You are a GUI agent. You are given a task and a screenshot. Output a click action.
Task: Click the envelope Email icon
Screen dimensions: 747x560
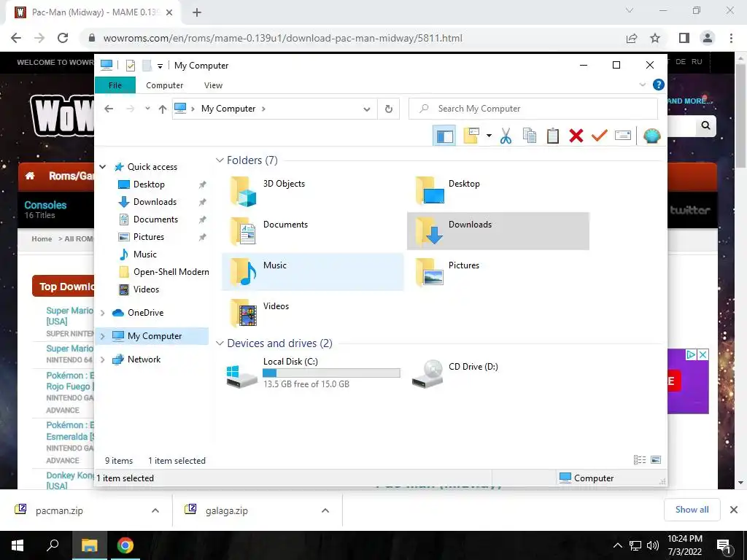point(623,136)
